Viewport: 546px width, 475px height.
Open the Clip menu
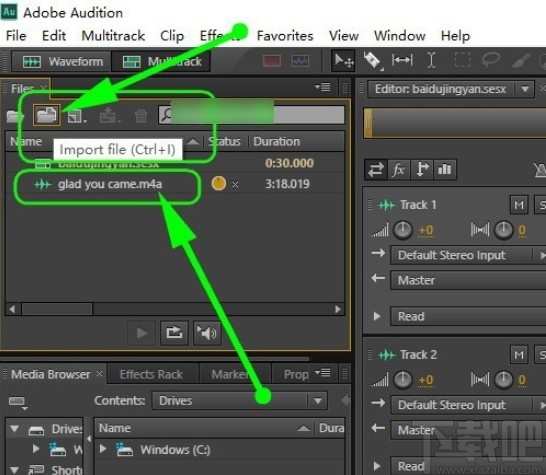pos(172,36)
